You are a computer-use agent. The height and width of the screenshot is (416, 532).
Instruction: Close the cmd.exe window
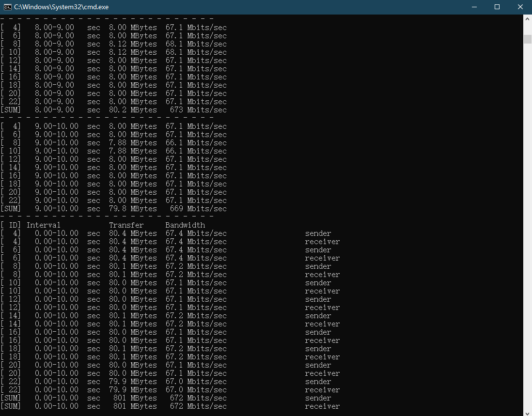pos(520,7)
